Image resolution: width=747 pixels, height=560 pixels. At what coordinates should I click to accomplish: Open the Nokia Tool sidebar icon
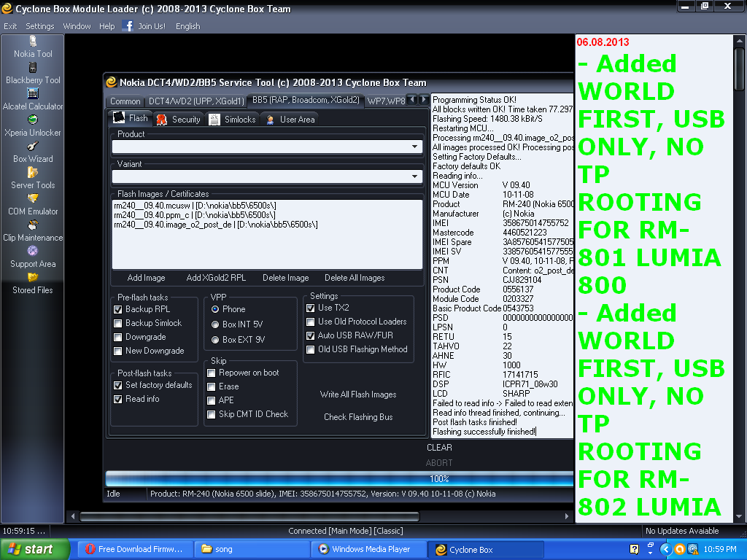[33, 42]
